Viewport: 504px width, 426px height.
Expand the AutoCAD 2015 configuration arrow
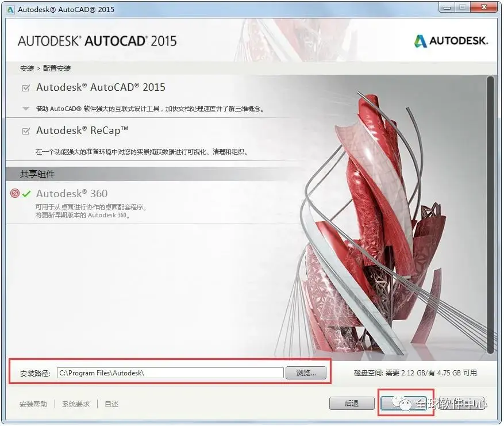26,109
